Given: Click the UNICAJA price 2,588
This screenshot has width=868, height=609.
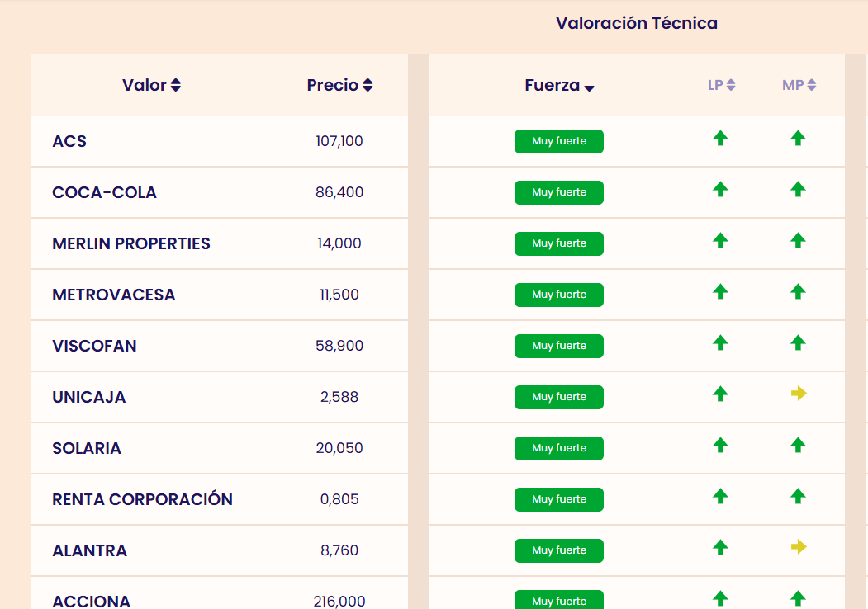Looking at the screenshot, I should (339, 397).
